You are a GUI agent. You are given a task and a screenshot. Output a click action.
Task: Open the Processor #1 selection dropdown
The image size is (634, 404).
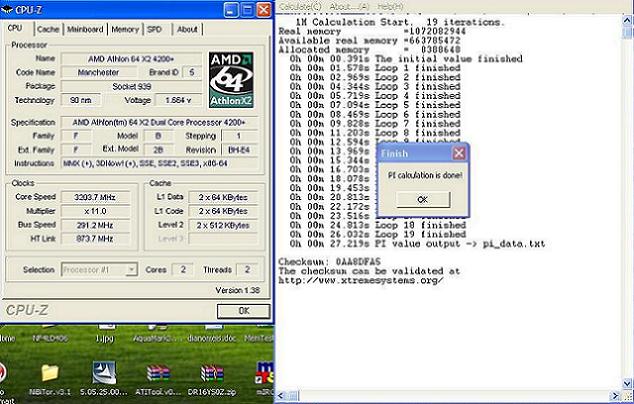131,269
